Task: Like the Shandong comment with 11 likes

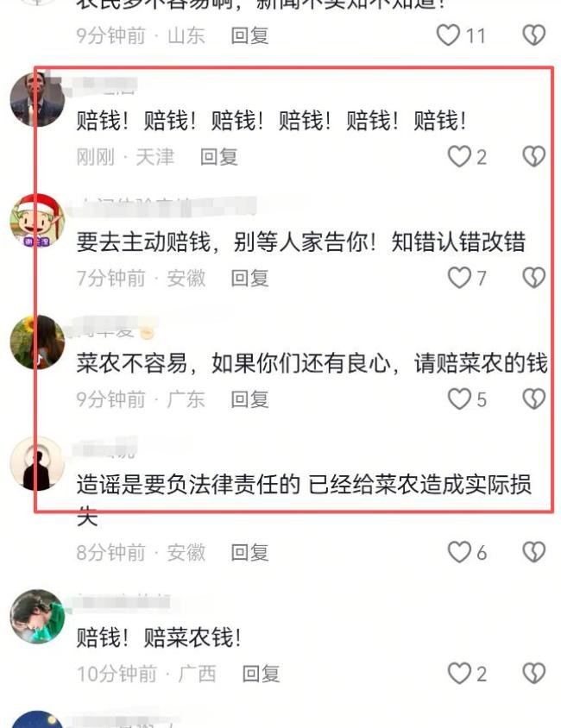Action: pos(448,35)
